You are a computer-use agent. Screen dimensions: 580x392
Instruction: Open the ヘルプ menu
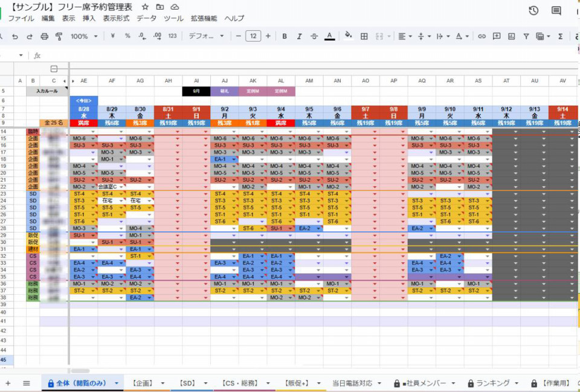[234, 18]
